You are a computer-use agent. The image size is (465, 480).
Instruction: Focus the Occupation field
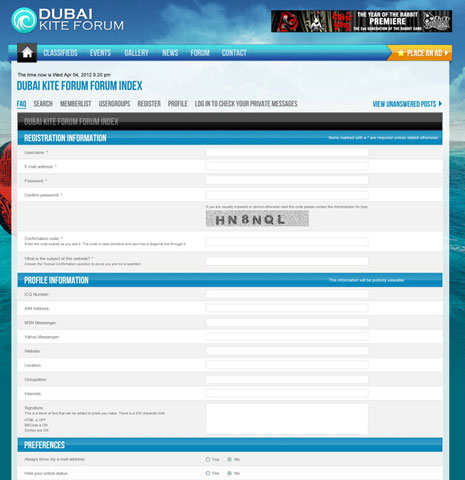(x=287, y=379)
